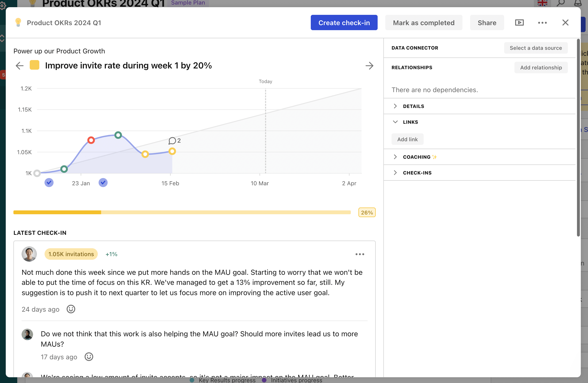The width and height of the screenshot is (588, 383).
Task: Click the comment bubble on the chart
Action: [173, 141]
